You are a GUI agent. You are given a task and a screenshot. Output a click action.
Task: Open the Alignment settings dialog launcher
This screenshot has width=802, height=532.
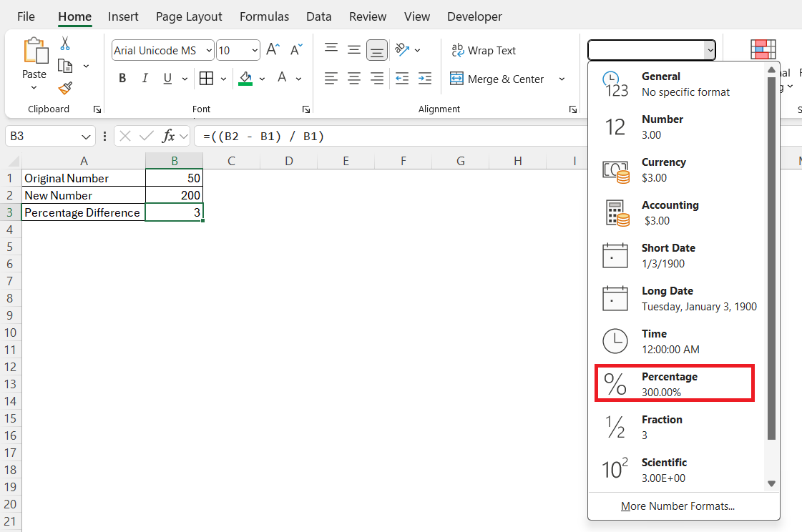(573, 109)
